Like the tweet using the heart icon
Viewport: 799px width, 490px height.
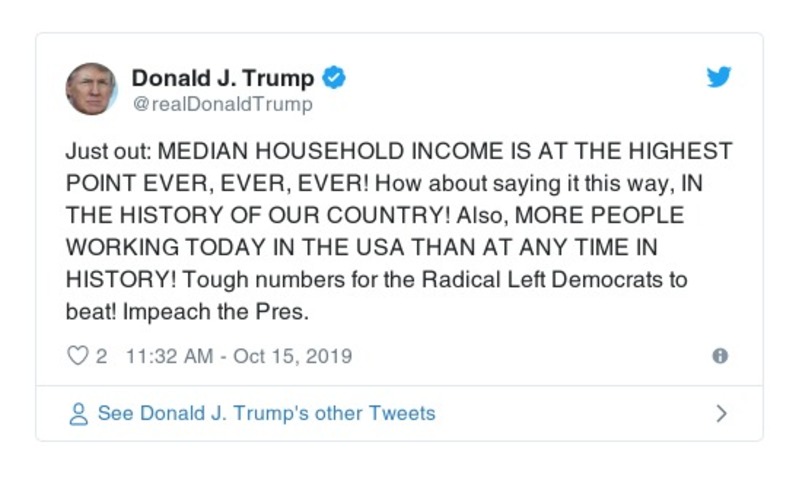(x=78, y=356)
